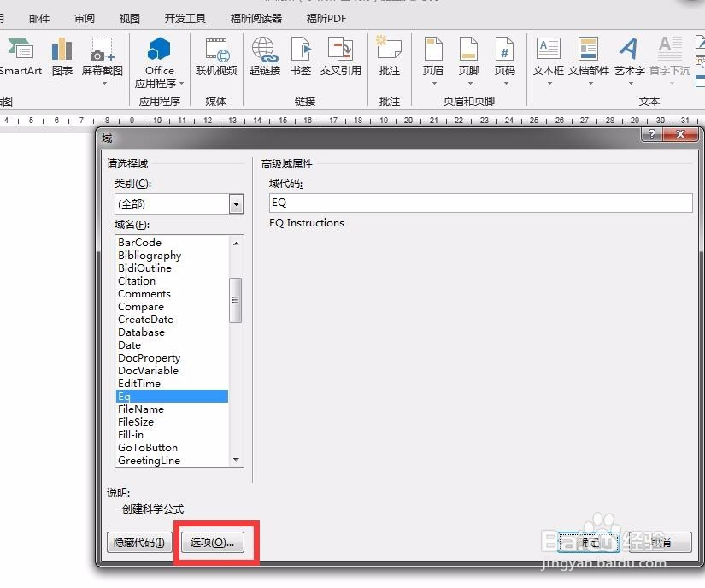
Task: Select CreateDate in the field list
Action: pos(145,319)
